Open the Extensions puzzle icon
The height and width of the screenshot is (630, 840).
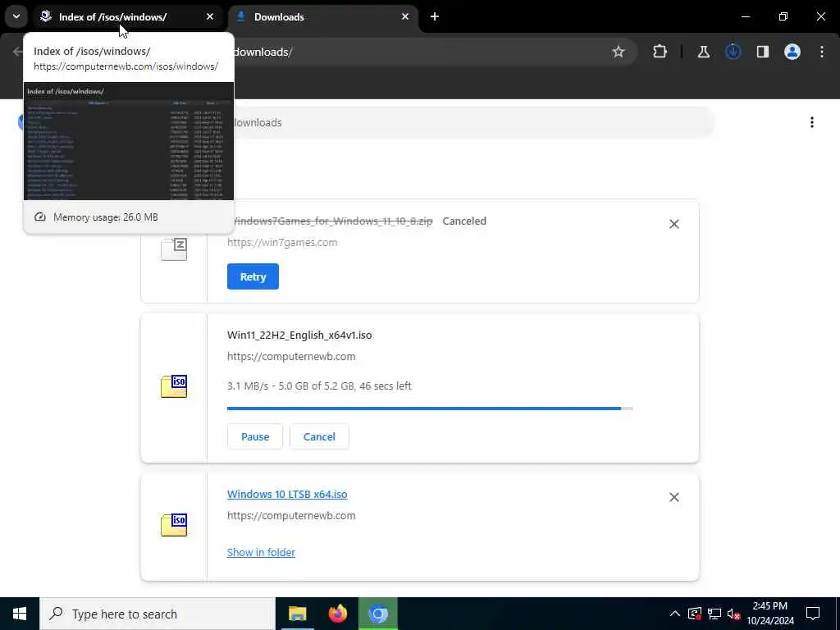coord(660,52)
